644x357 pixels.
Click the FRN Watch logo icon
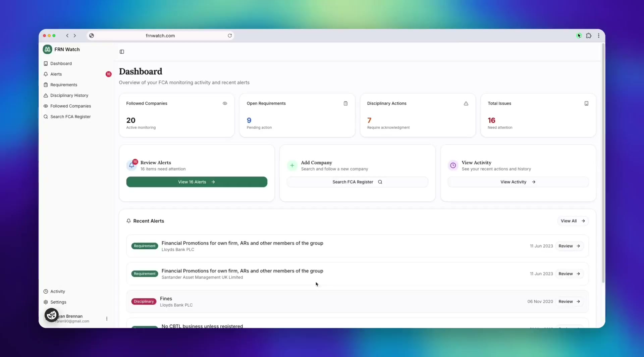[x=47, y=49]
